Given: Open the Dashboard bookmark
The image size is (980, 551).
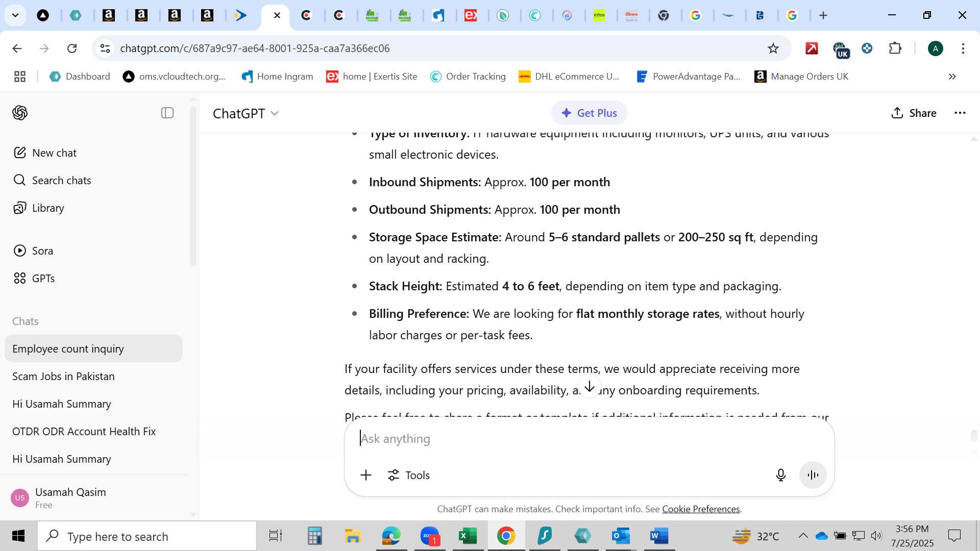Looking at the screenshot, I should [80, 77].
